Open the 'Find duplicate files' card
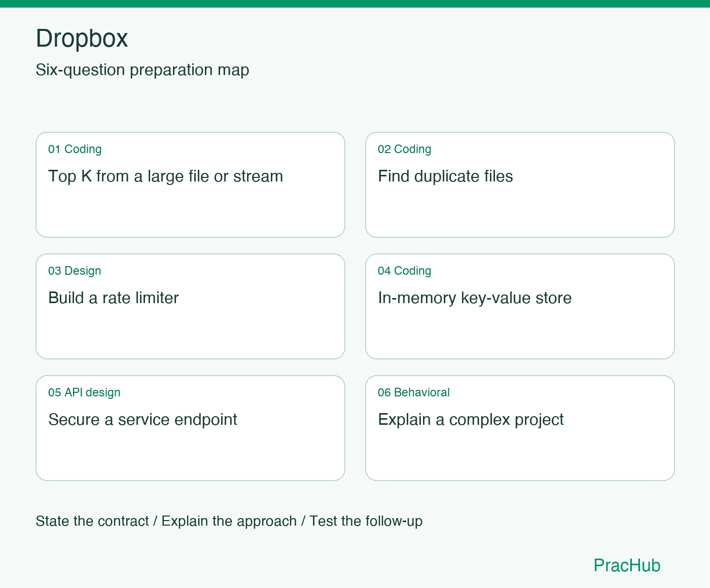The image size is (710, 588). tap(520, 185)
